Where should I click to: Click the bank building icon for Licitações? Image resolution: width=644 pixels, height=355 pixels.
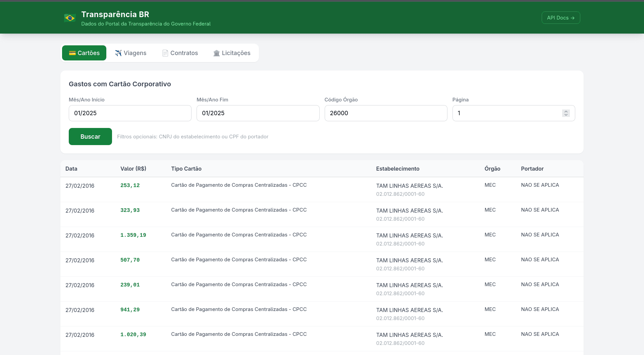[217, 53]
